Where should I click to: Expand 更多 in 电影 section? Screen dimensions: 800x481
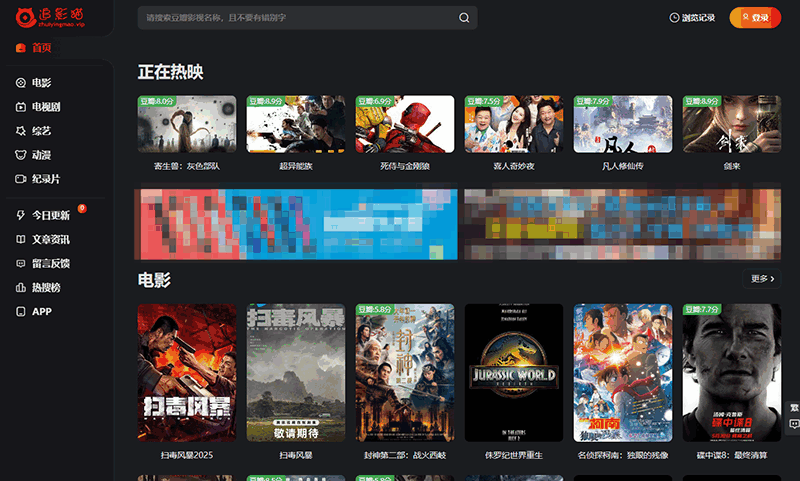(762, 279)
